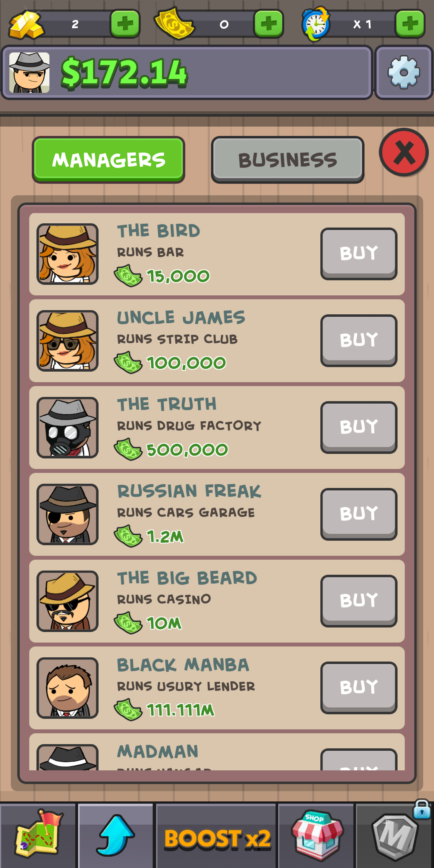The image size is (434, 868).
Task: Switch to the Business tab
Action: pyautogui.click(x=288, y=160)
